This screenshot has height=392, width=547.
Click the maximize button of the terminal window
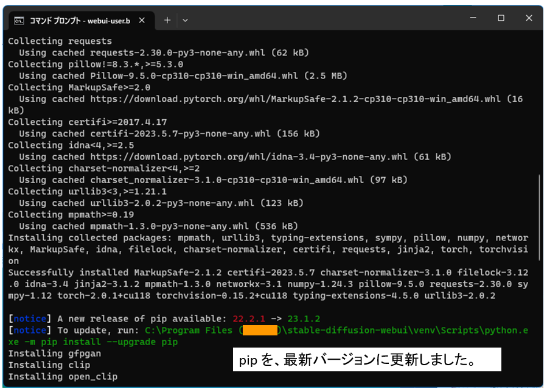tap(502, 19)
